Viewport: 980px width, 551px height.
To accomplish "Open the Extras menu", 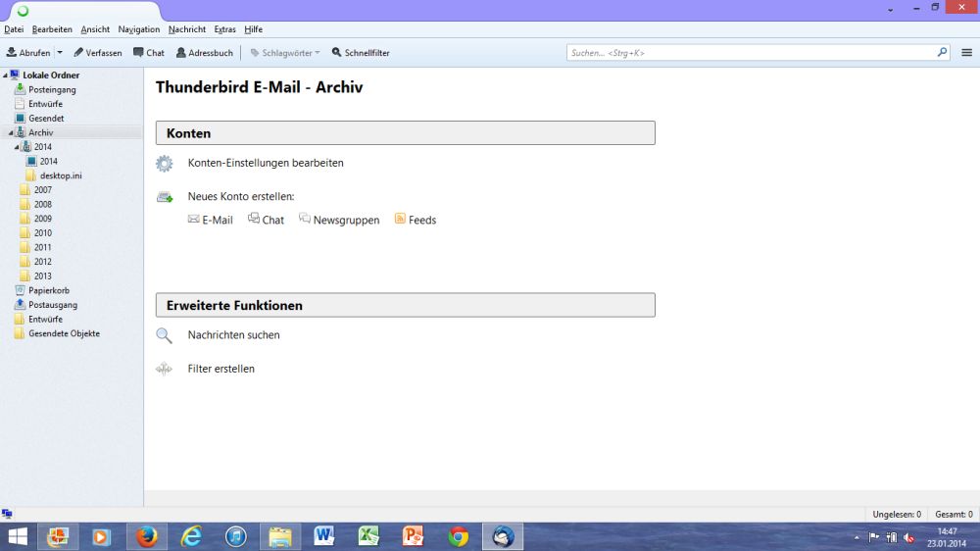I will coord(225,29).
